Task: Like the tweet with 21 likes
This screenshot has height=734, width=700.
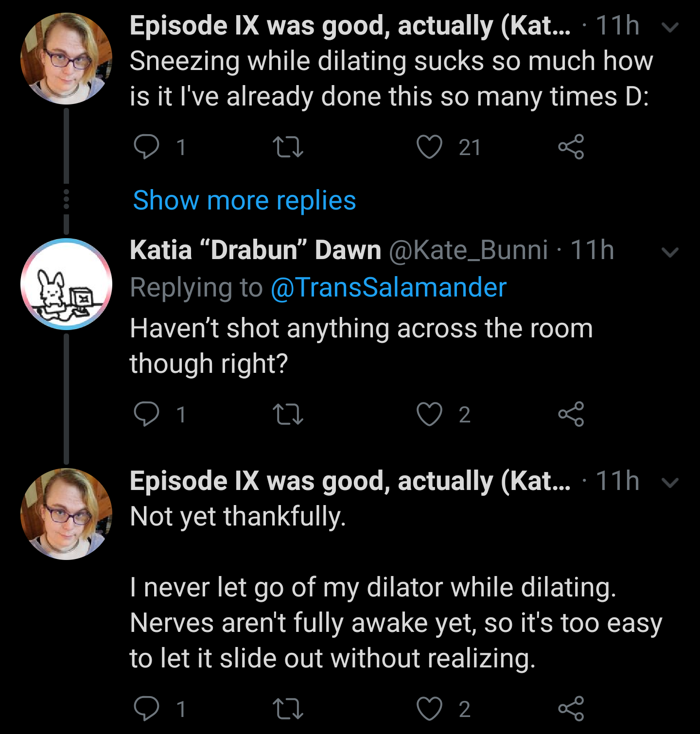Action: (430, 147)
